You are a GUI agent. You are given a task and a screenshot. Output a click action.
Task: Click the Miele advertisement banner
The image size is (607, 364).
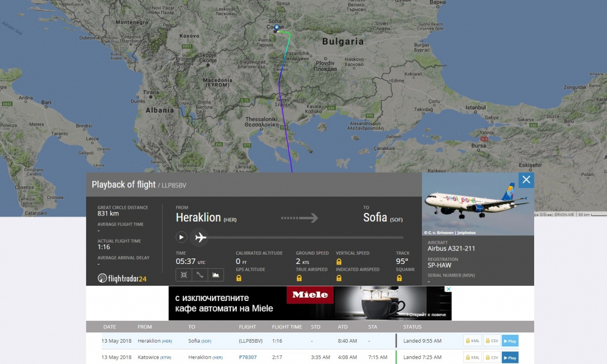(x=310, y=303)
